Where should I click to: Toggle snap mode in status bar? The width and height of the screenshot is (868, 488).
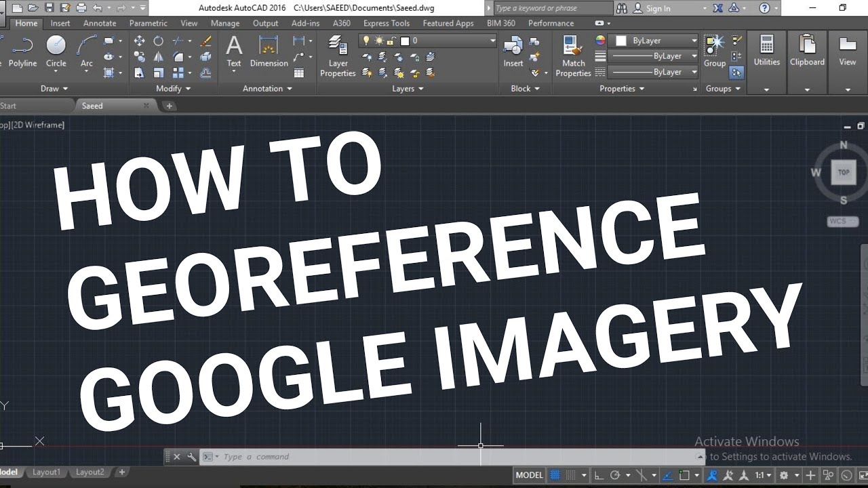point(571,475)
